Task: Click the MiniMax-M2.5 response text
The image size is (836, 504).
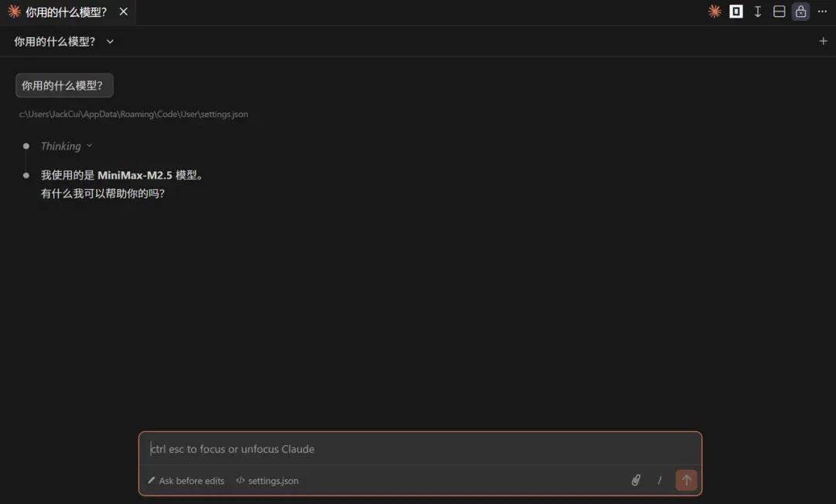Action: (x=122, y=175)
